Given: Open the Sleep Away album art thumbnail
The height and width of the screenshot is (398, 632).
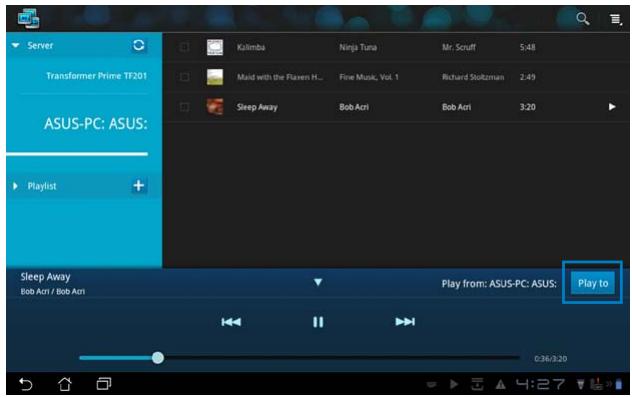Looking at the screenshot, I should 215,107.
